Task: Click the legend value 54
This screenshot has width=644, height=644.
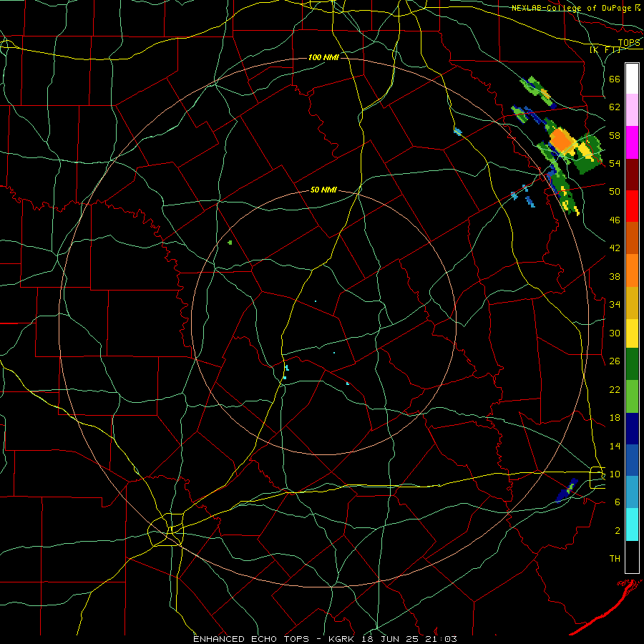Action: pyautogui.click(x=615, y=163)
